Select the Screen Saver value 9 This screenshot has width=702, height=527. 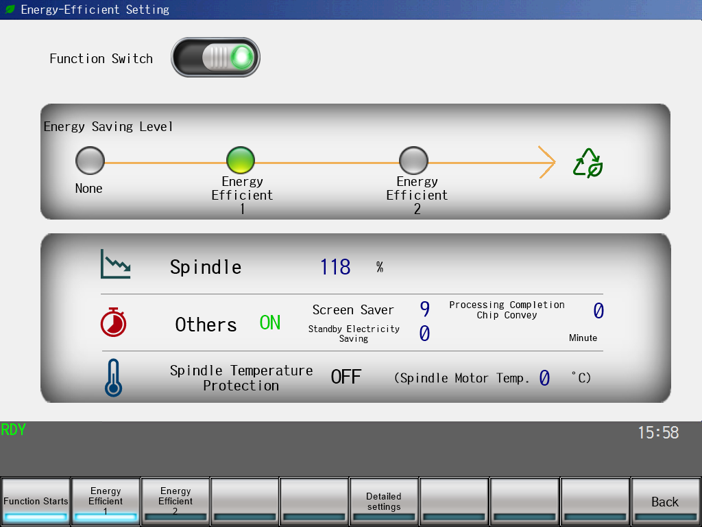pos(424,309)
